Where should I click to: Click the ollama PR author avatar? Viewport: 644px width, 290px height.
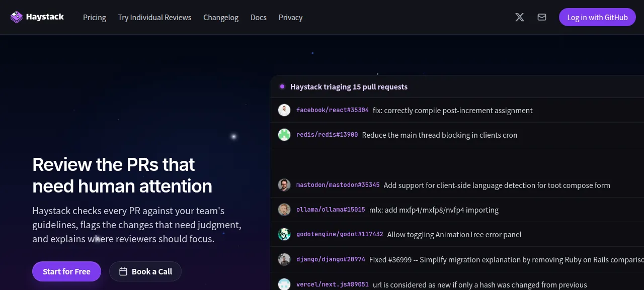(284, 210)
